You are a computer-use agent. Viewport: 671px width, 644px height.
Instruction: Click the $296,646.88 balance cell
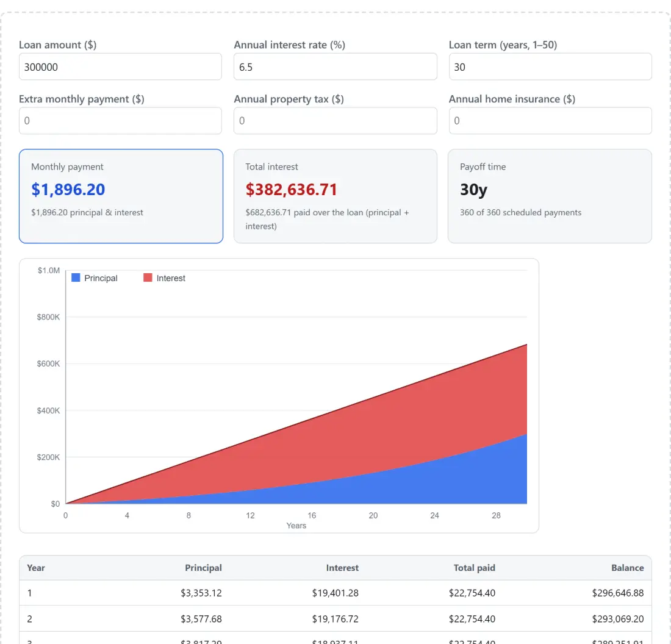point(618,593)
